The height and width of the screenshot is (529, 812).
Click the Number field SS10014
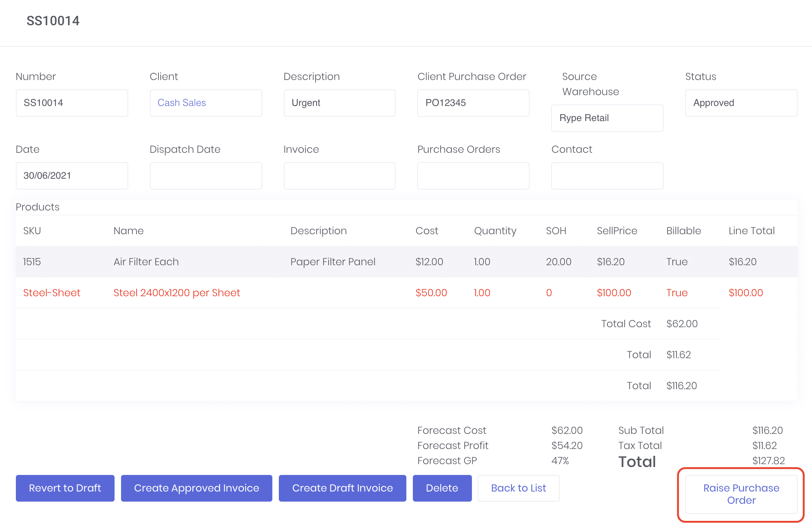pos(72,103)
